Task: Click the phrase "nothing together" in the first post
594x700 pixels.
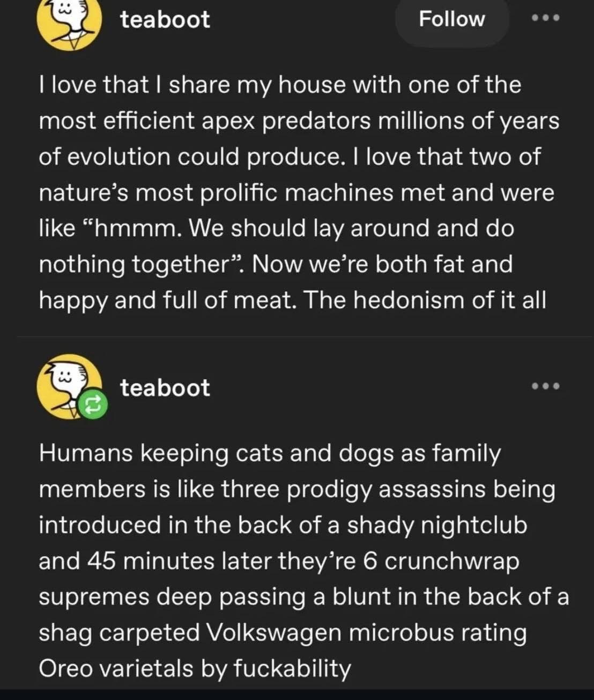Action: pyautogui.click(x=134, y=264)
